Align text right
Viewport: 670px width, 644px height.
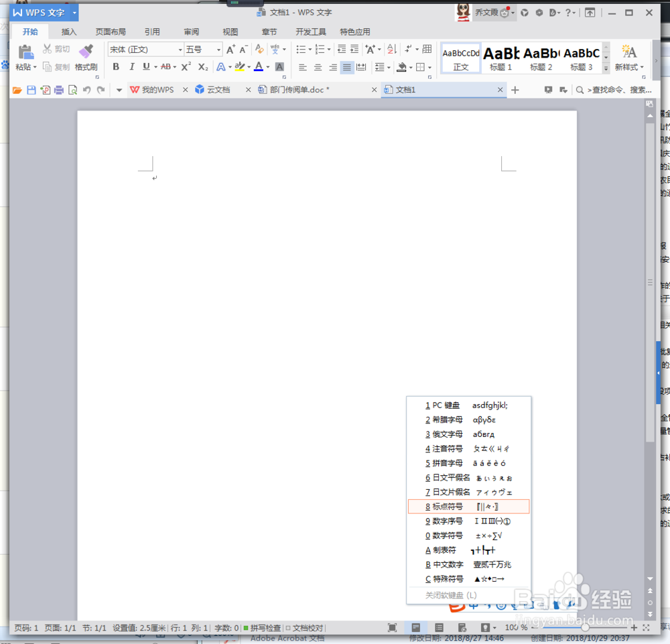333,67
